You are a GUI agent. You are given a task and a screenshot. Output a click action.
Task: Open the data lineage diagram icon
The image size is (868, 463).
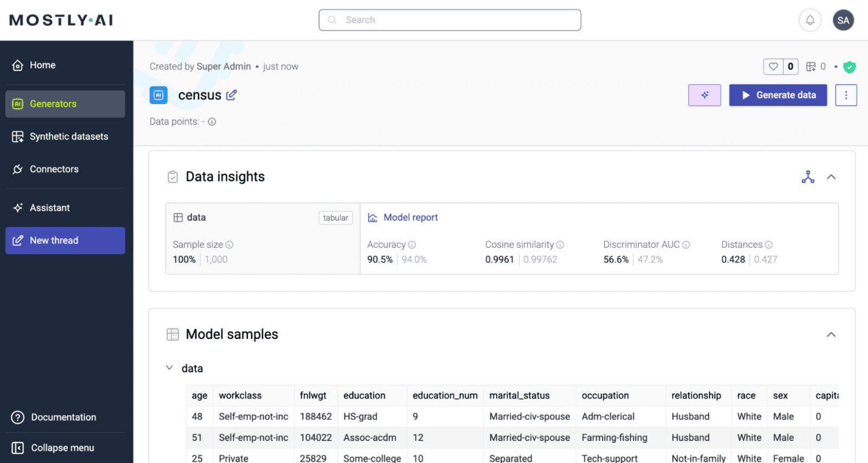tap(808, 177)
